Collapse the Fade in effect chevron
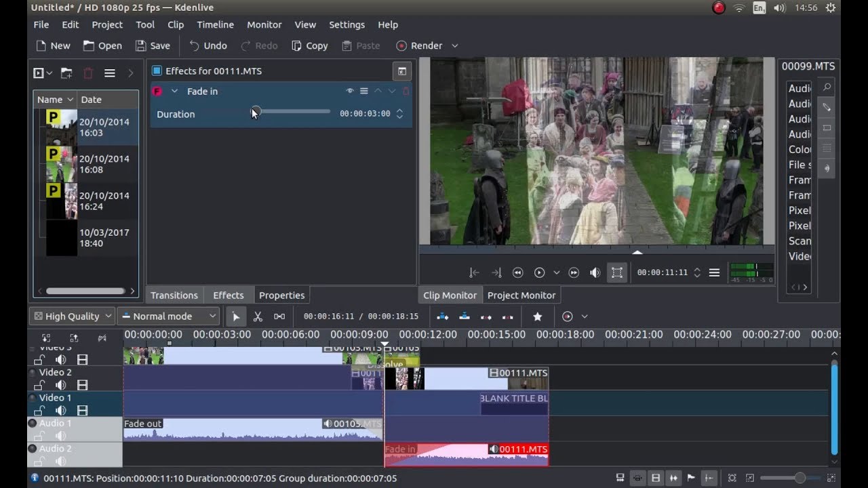 [174, 91]
